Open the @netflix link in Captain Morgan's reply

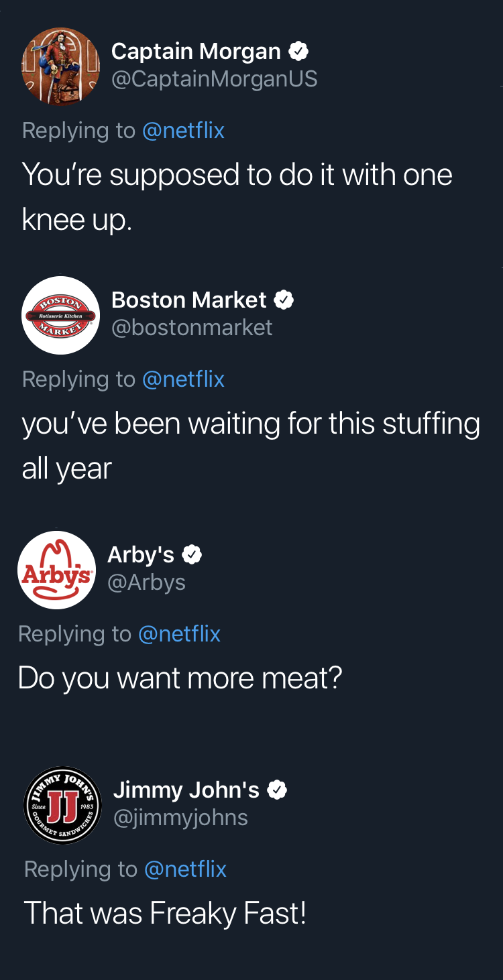click(x=183, y=130)
